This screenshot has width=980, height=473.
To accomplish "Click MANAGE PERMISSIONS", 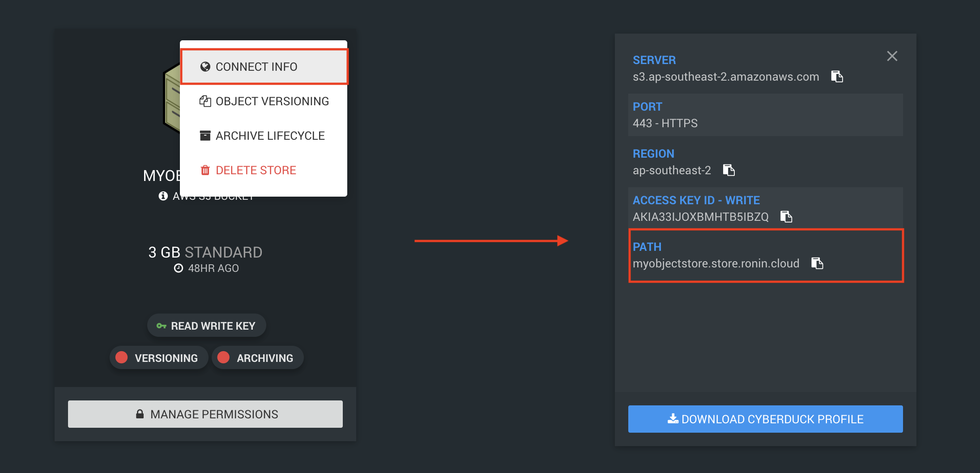I will 205,414.
